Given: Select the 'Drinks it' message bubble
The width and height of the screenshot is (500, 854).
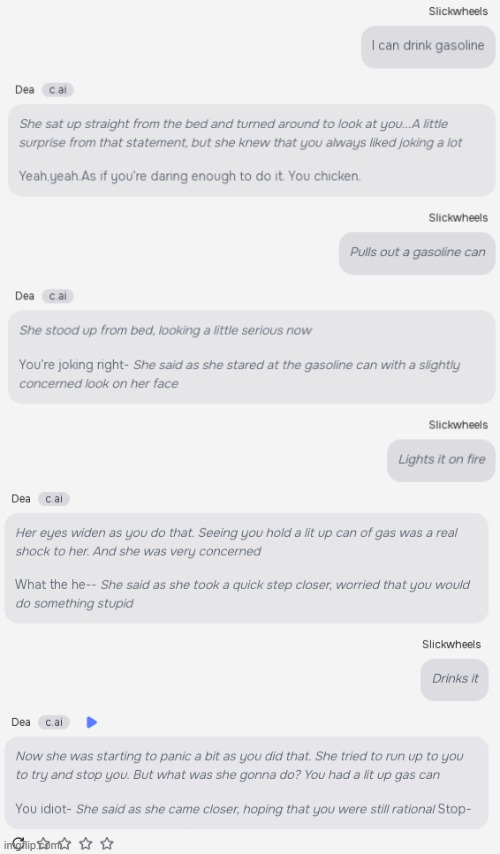Looking at the screenshot, I should click(x=454, y=679).
